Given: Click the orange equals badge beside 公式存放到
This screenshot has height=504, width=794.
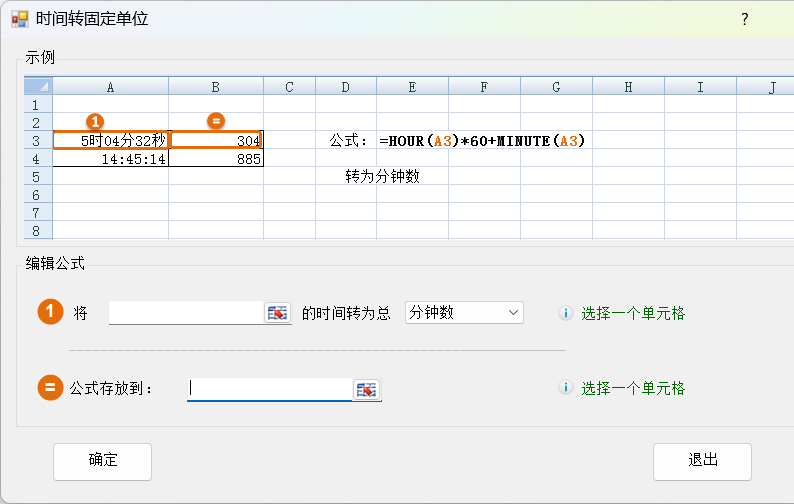Looking at the screenshot, I should pos(50,388).
